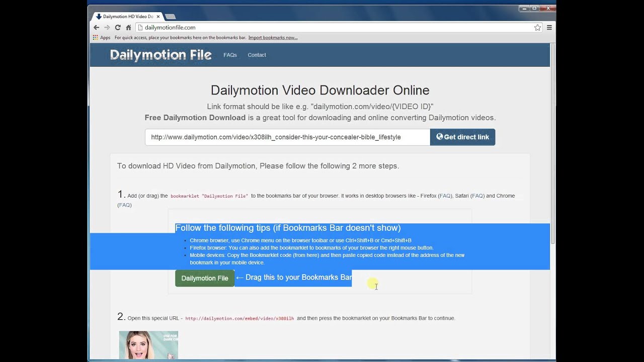Click the Dailymotion File site logo
Viewport: 644px width, 362px height.
pyautogui.click(x=160, y=55)
